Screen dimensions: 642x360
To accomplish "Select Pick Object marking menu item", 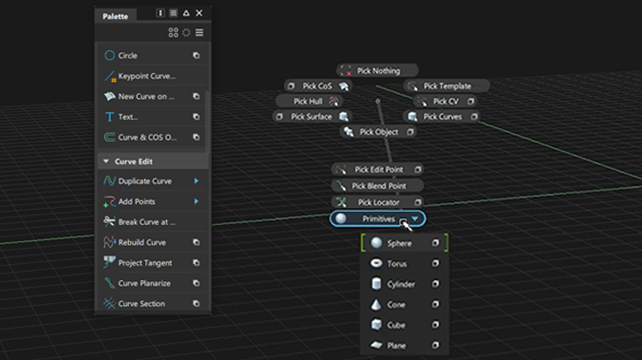I will [378, 132].
